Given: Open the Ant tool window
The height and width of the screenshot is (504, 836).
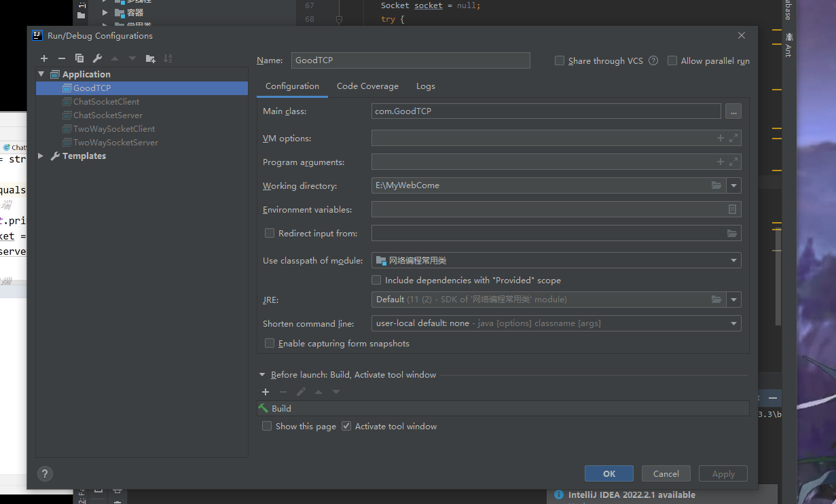Looking at the screenshot, I should point(788,45).
